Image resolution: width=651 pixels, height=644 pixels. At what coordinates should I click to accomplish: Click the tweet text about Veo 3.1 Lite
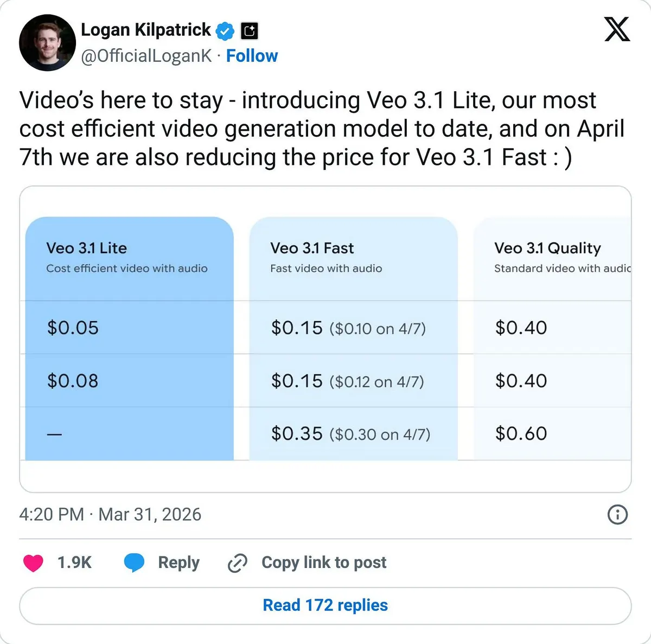pyautogui.click(x=322, y=129)
